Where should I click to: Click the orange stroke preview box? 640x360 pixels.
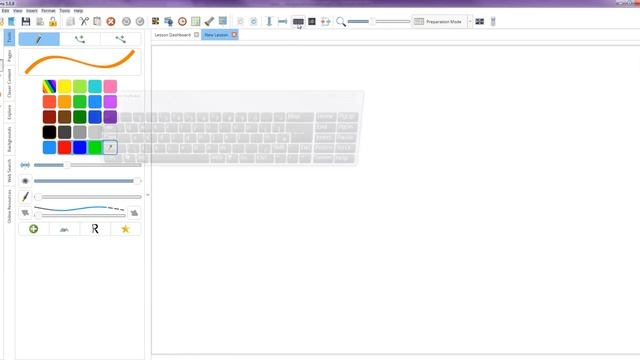point(80,62)
